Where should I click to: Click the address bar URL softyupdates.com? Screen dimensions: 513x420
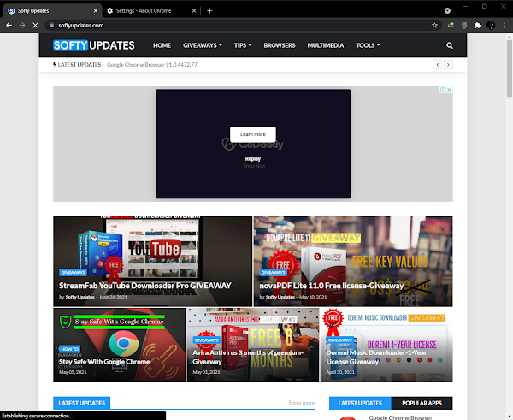pyautogui.click(x=81, y=25)
